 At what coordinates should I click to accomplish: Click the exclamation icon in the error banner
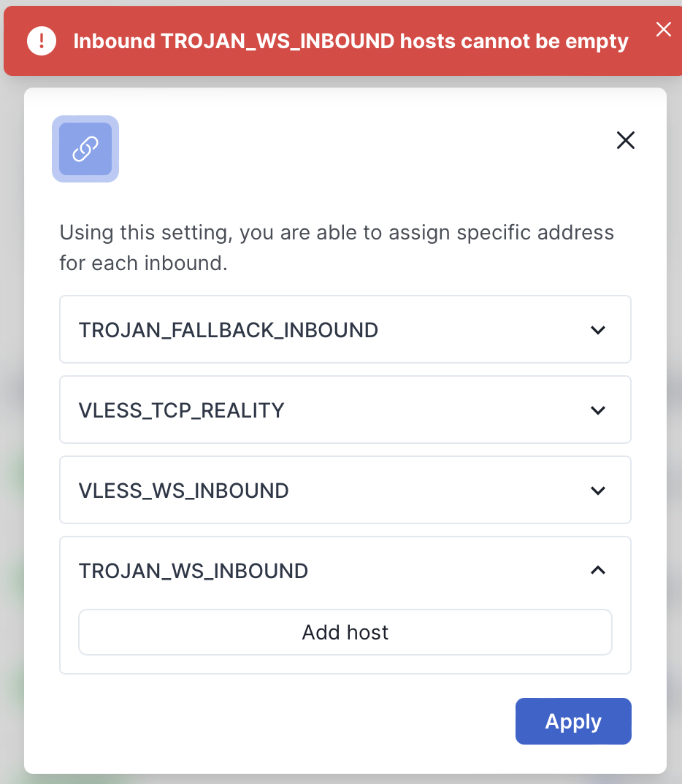pyautogui.click(x=41, y=41)
